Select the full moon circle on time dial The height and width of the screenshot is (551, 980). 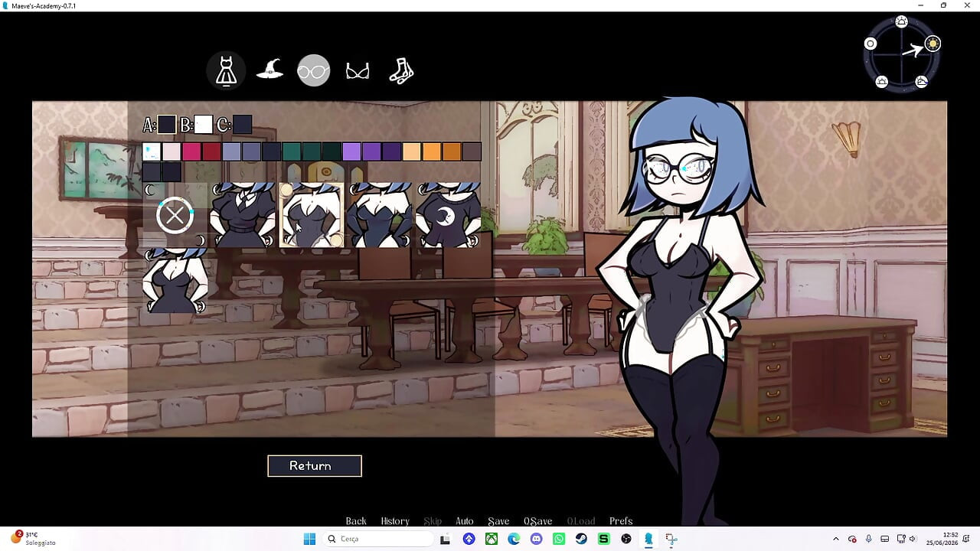point(871,44)
